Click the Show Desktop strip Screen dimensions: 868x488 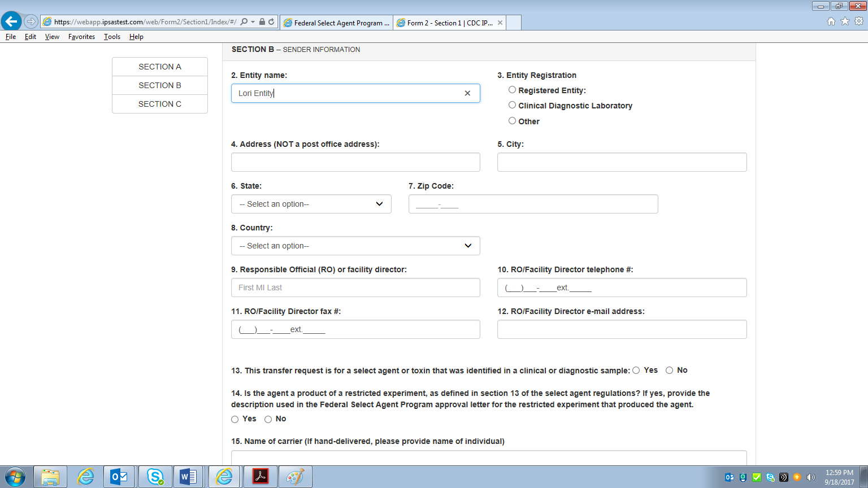coord(863,477)
